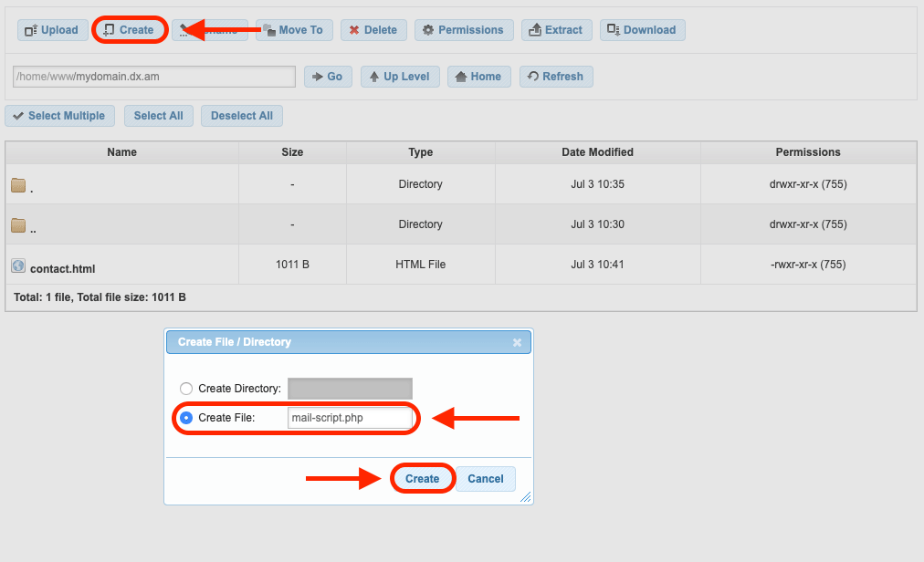Close the Create File / Directory dialog
The image size is (924, 562).
click(x=518, y=342)
